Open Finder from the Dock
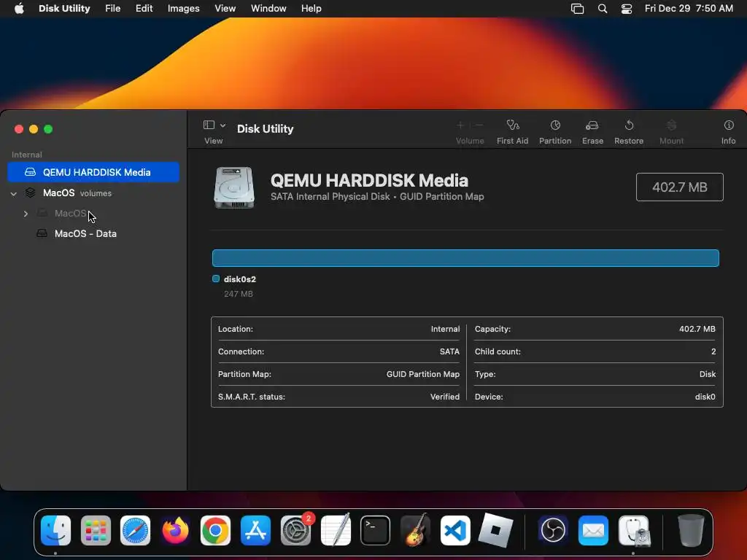The height and width of the screenshot is (560, 747). [55, 530]
